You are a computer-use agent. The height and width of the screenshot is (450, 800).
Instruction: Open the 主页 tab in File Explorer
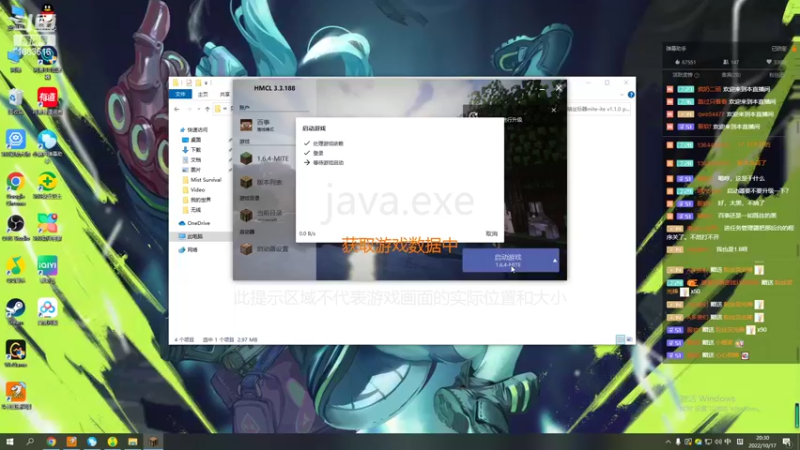[203, 94]
